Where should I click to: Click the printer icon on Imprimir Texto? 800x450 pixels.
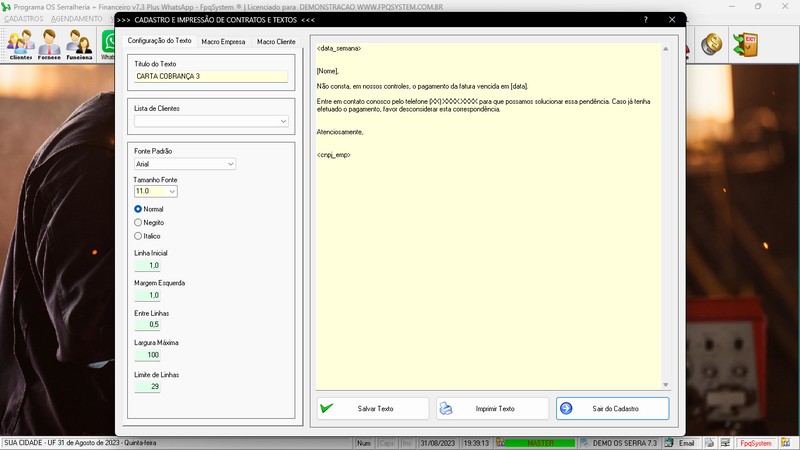[x=446, y=408]
